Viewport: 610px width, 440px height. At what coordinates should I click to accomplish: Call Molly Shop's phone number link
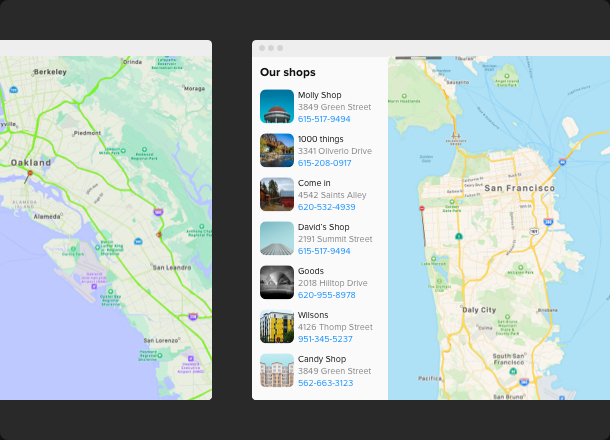click(x=324, y=119)
